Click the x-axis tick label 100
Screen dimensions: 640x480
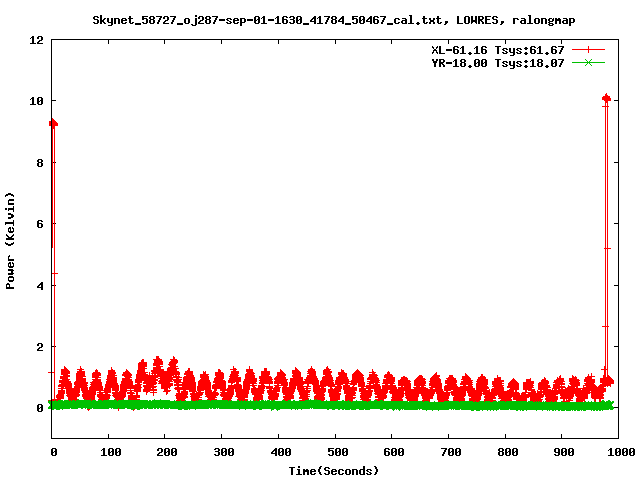point(110,452)
